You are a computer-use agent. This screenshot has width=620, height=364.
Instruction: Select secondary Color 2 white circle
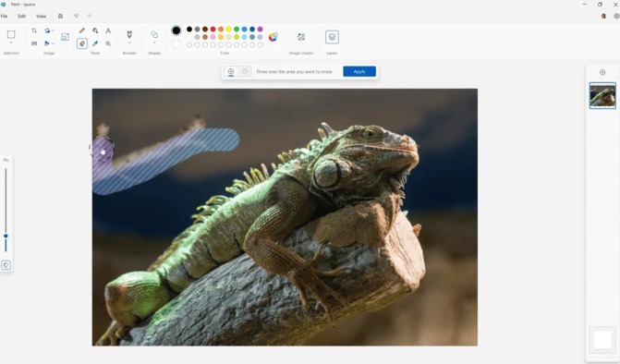tap(176, 43)
